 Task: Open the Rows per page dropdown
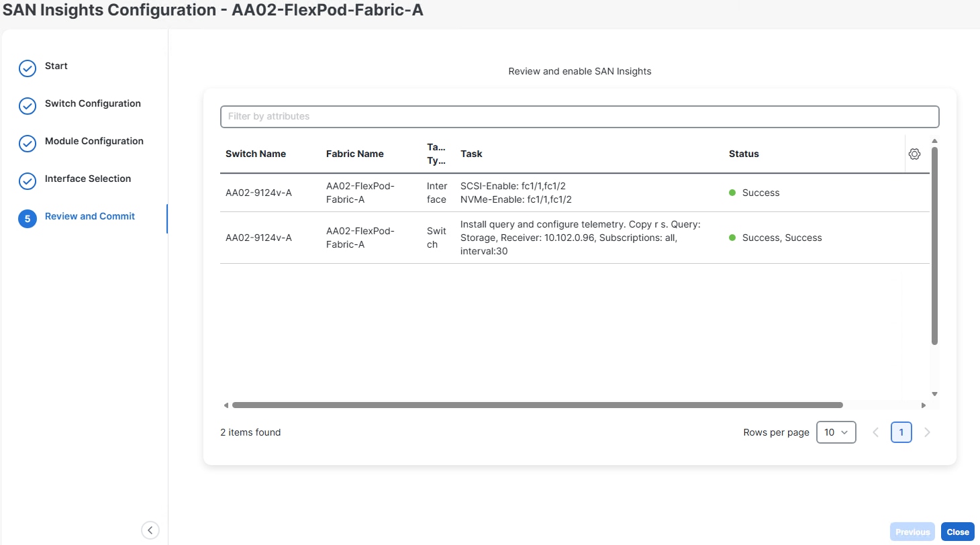point(836,432)
